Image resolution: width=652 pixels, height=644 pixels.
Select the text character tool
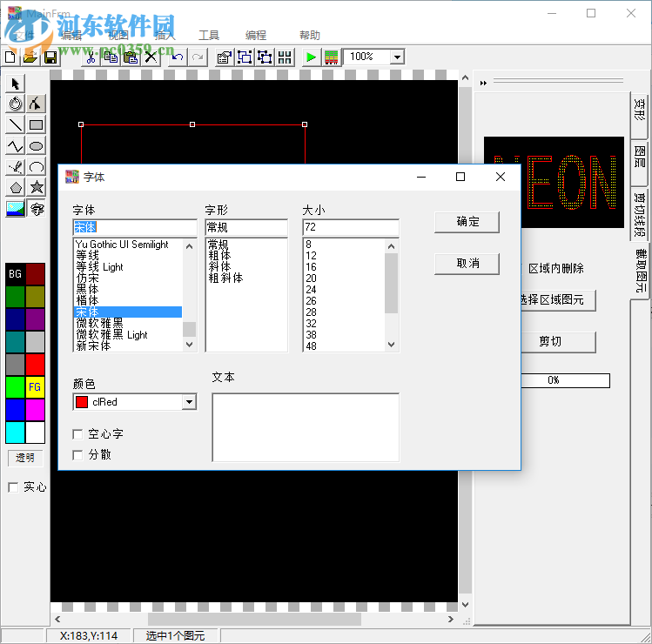[x=37, y=208]
